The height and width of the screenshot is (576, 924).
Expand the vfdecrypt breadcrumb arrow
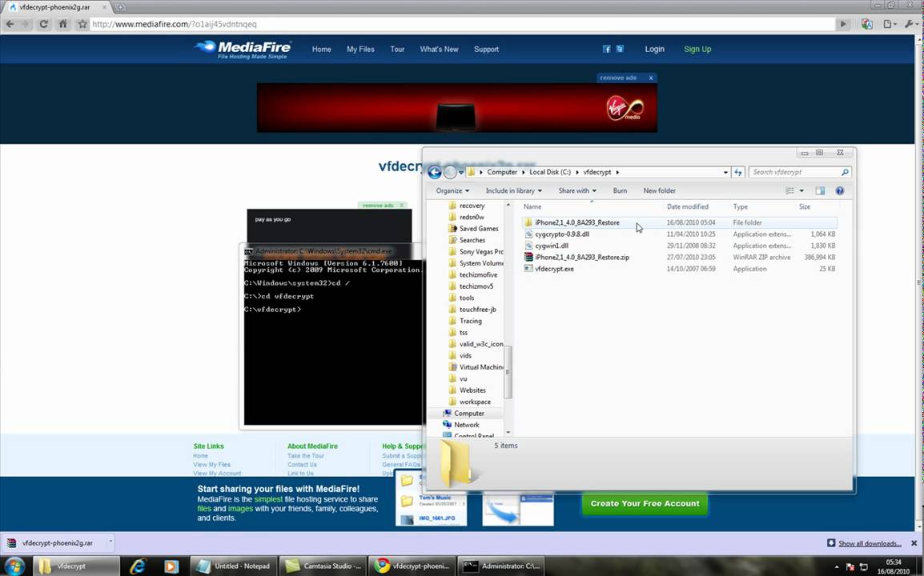click(617, 172)
